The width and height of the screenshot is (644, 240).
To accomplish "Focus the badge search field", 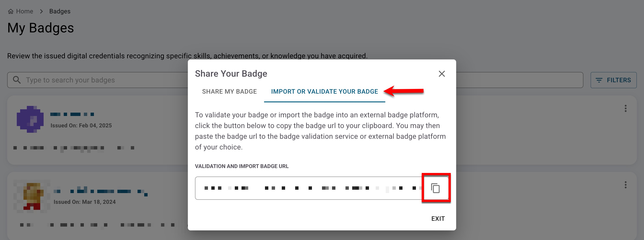I will click(100, 80).
